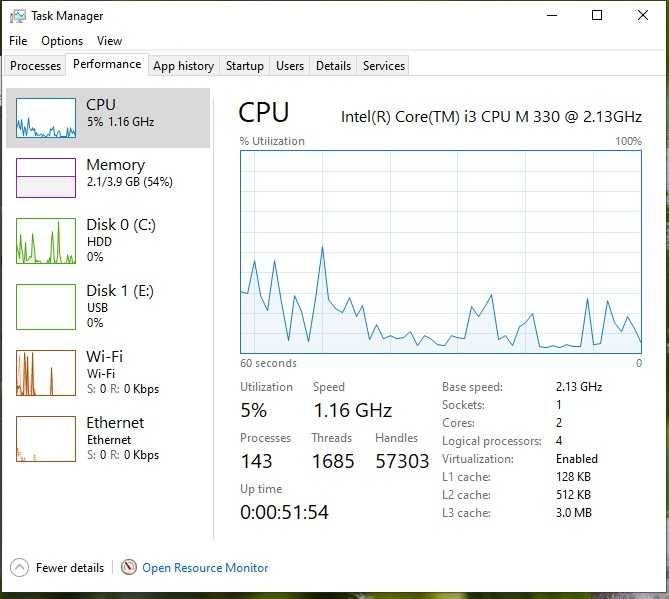Screen dimensions: 669x599
Task: Switch to the Details tab
Action: (333, 66)
